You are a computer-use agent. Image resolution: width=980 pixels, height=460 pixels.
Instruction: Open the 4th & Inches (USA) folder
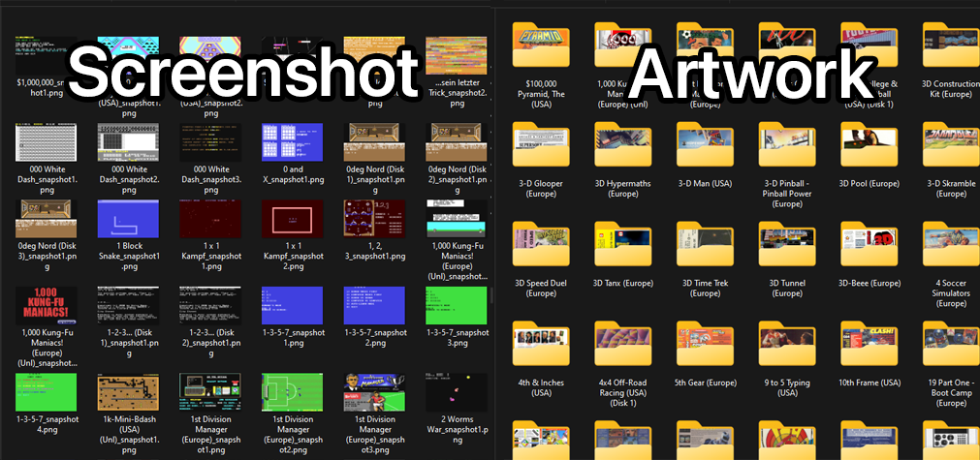pos(541,343)
